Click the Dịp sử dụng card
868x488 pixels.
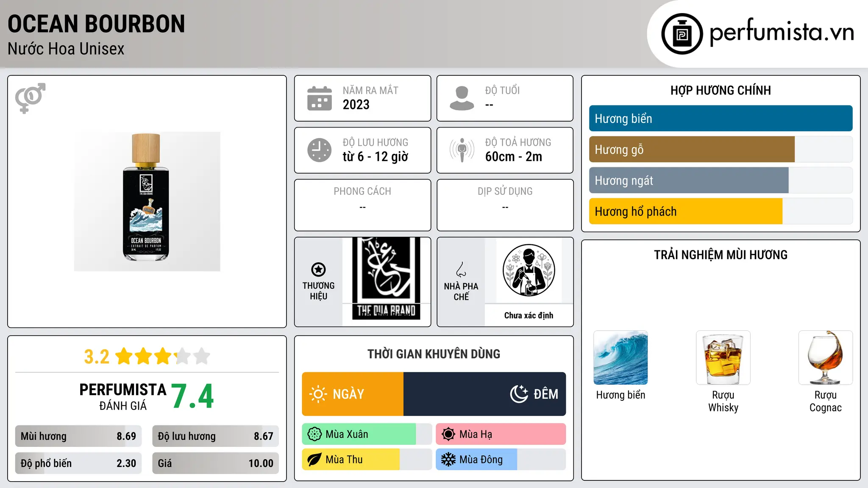tap(505, 205)
